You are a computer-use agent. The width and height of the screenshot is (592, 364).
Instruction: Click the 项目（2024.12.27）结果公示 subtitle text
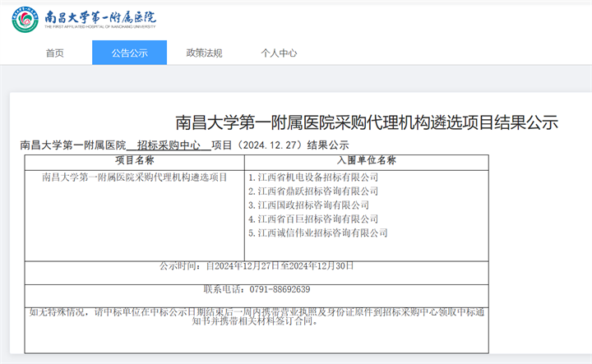pos(280,145)
